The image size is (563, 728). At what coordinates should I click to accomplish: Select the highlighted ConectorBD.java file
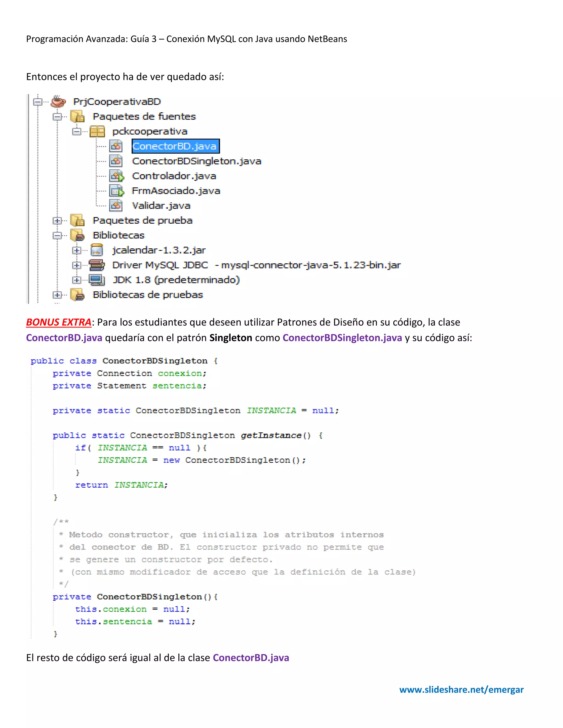pyautogui.click(x=175, y=146)
